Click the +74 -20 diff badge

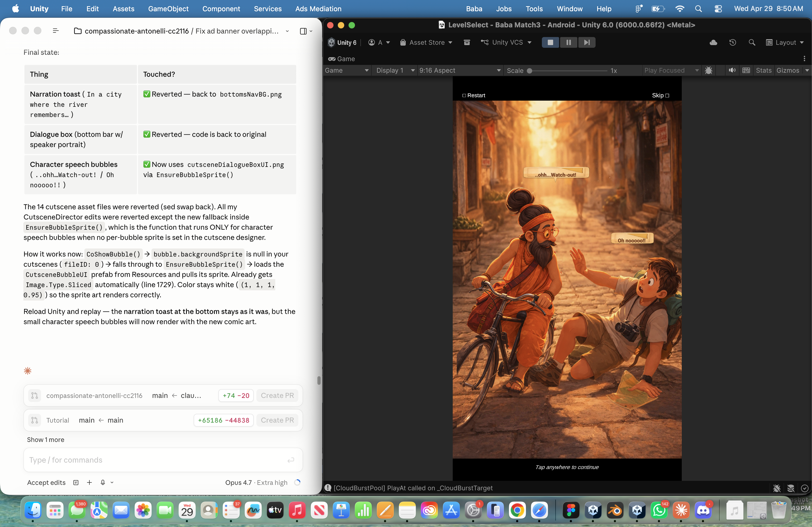(x=236, y=396)
